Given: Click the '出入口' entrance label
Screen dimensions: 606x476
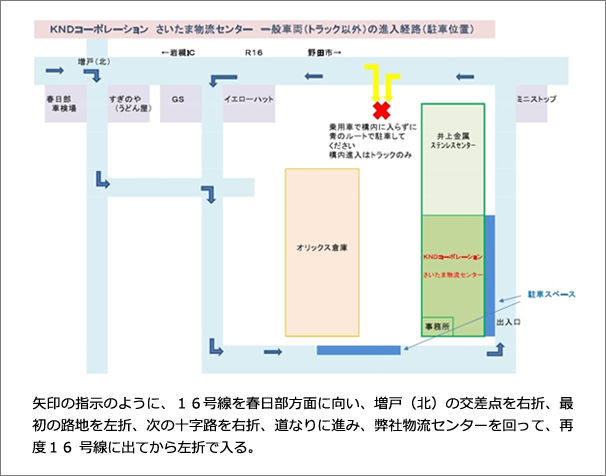Looking at the screenshot, I should click(x=508, y=322).
